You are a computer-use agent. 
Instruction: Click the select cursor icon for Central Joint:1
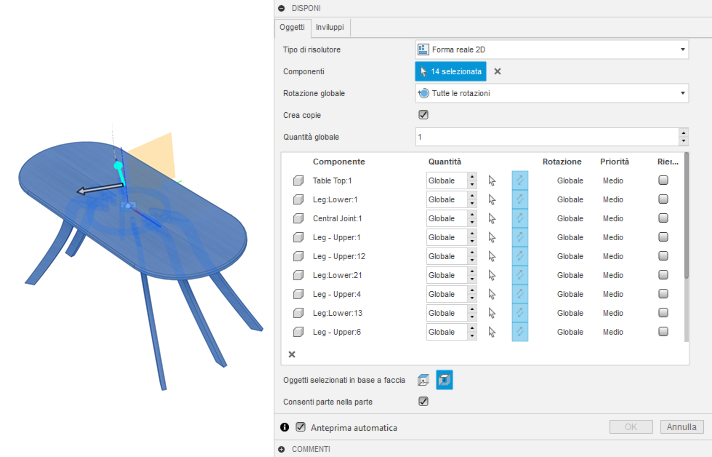492,219
